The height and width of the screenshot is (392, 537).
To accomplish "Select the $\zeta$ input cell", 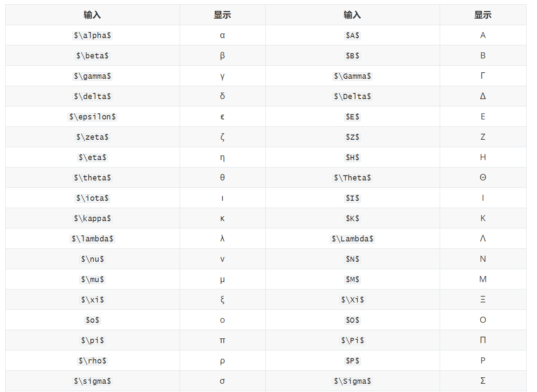I will [x=93, y=137].
